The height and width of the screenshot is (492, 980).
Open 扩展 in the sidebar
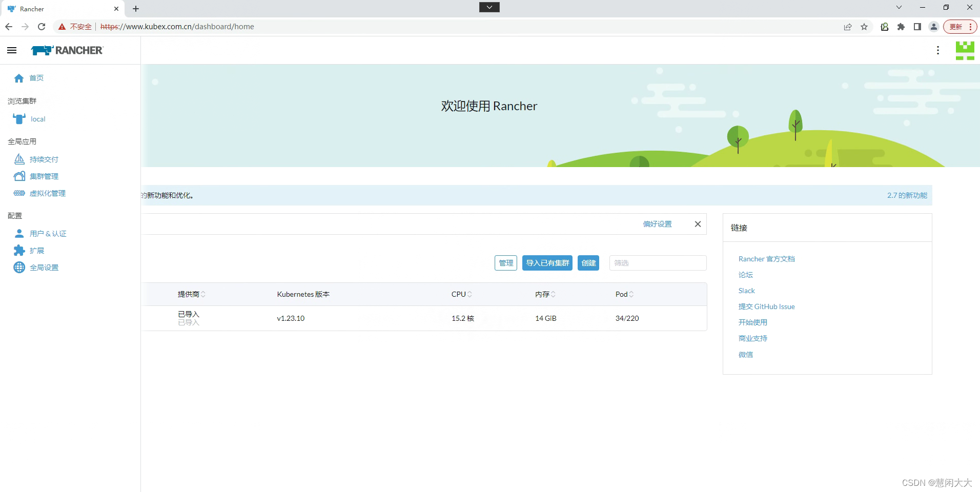pos(37,251)
